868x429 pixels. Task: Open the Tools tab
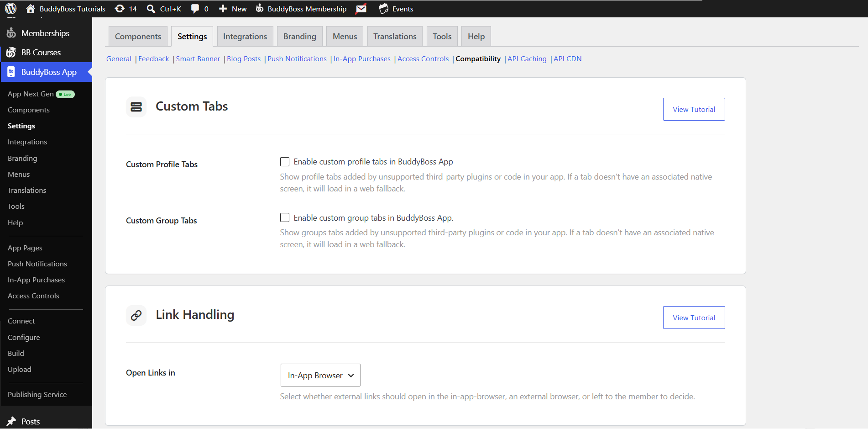[x=442, y=37]
